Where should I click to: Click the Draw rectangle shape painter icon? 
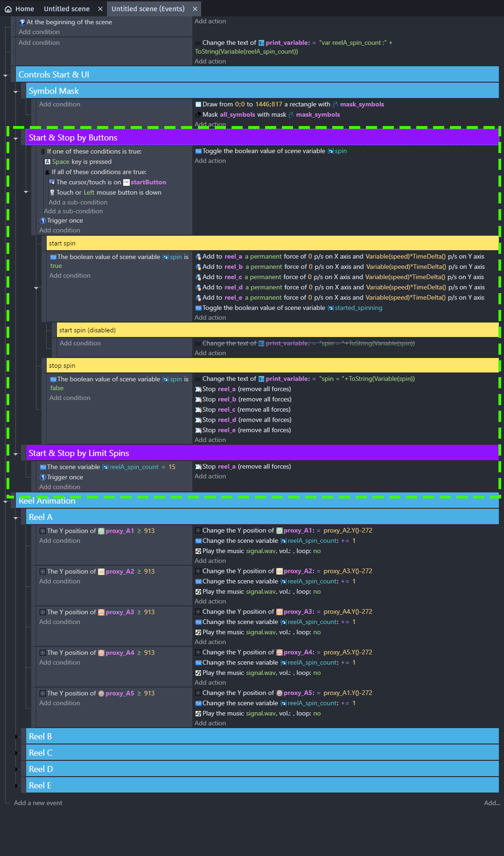click(x=198, y=105)
